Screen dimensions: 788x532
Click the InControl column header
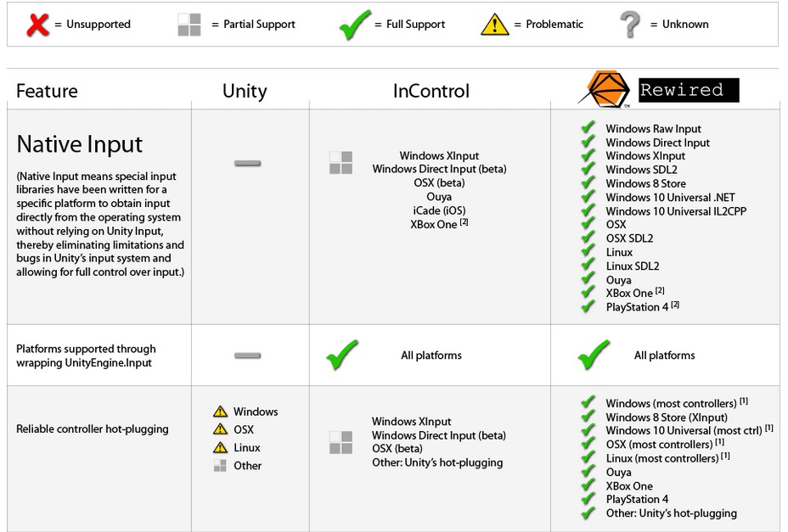pyautogui.click(x=431, y=91)
